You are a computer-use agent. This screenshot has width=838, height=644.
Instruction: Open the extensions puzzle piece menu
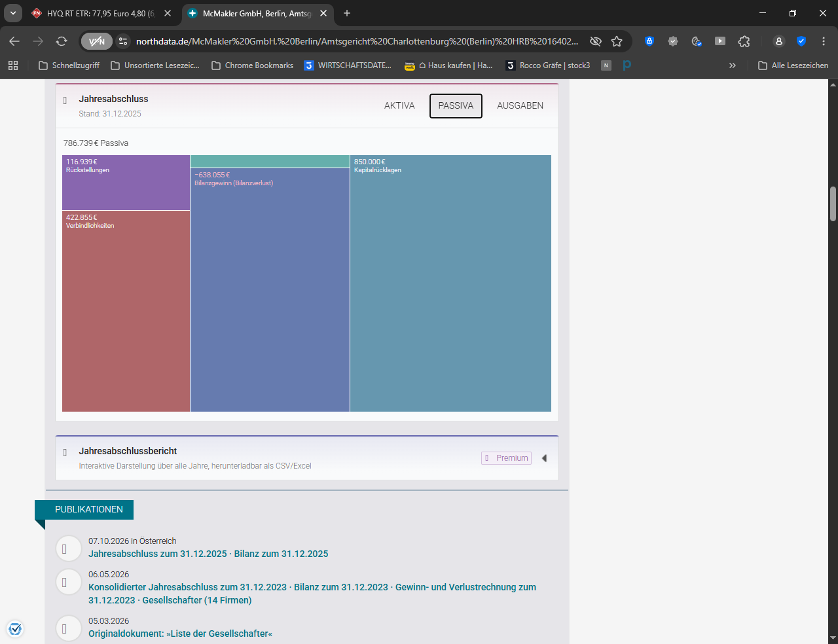point(744,41)
